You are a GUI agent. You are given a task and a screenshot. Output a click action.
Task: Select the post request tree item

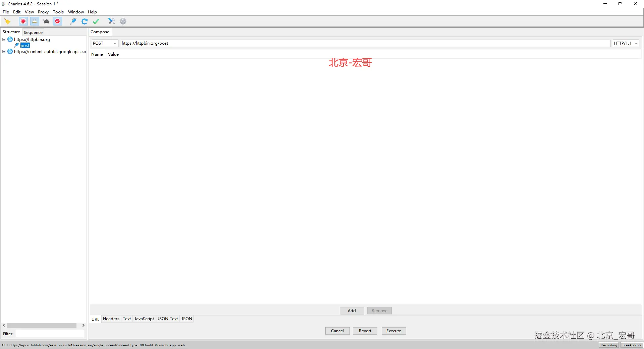point(25,46)
